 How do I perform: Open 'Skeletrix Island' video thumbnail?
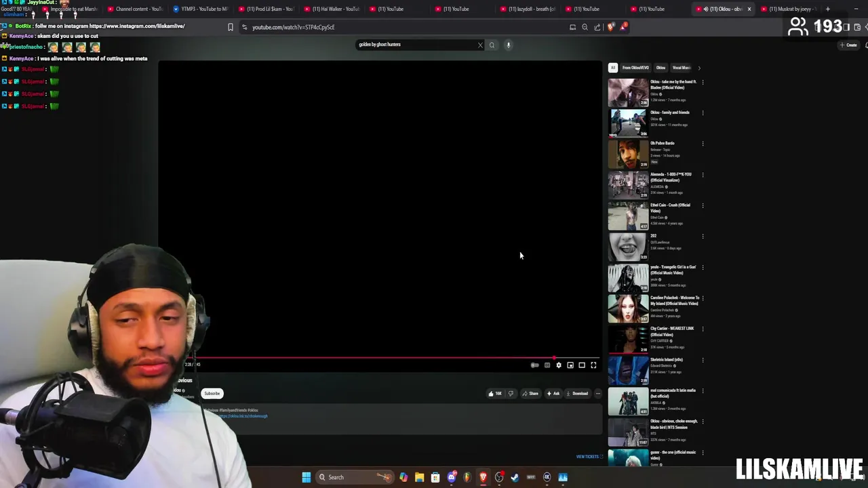click(x=628, y=371)
